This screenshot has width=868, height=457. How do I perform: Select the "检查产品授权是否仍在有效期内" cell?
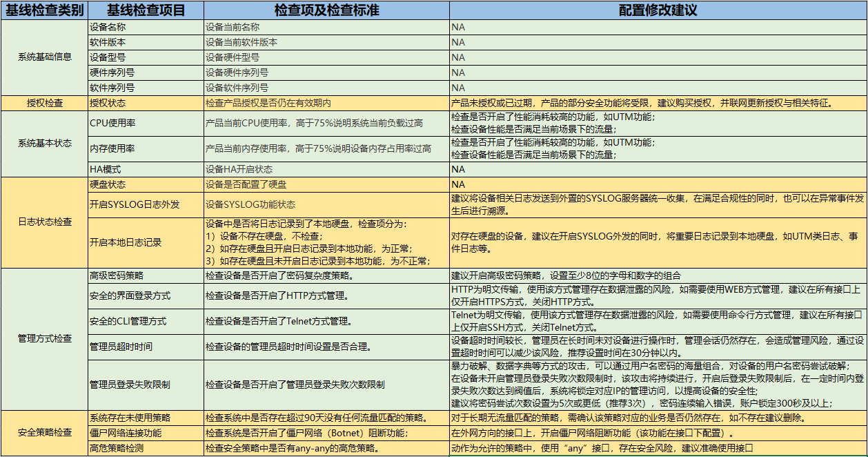[326, 104]
